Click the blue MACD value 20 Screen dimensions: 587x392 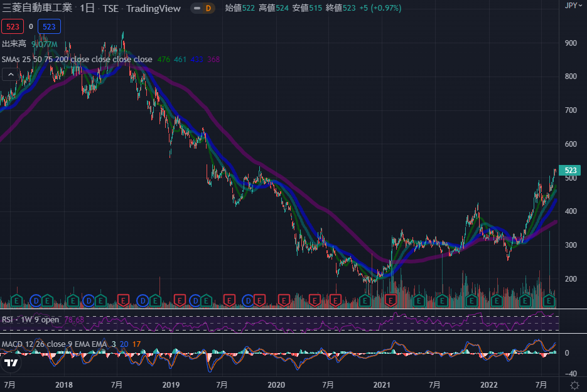(124, 344)
